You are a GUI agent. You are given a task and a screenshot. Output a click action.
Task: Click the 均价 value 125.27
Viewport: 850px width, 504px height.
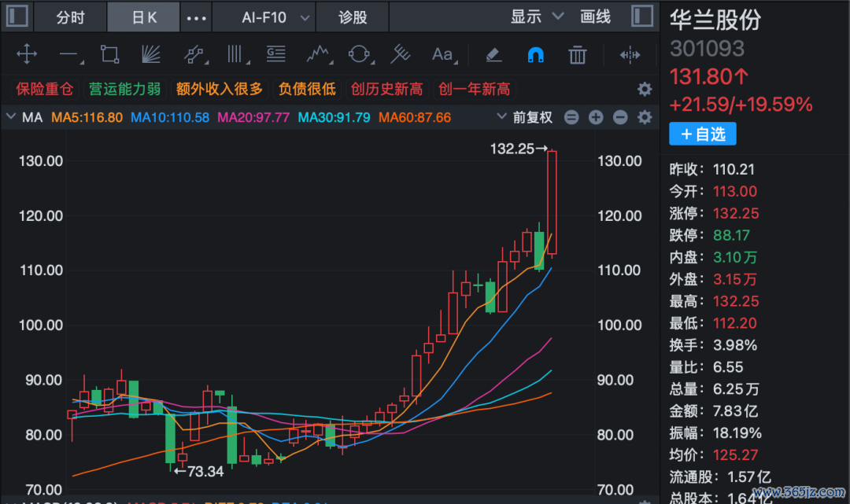pyautogui.click(x=735, y=454)
